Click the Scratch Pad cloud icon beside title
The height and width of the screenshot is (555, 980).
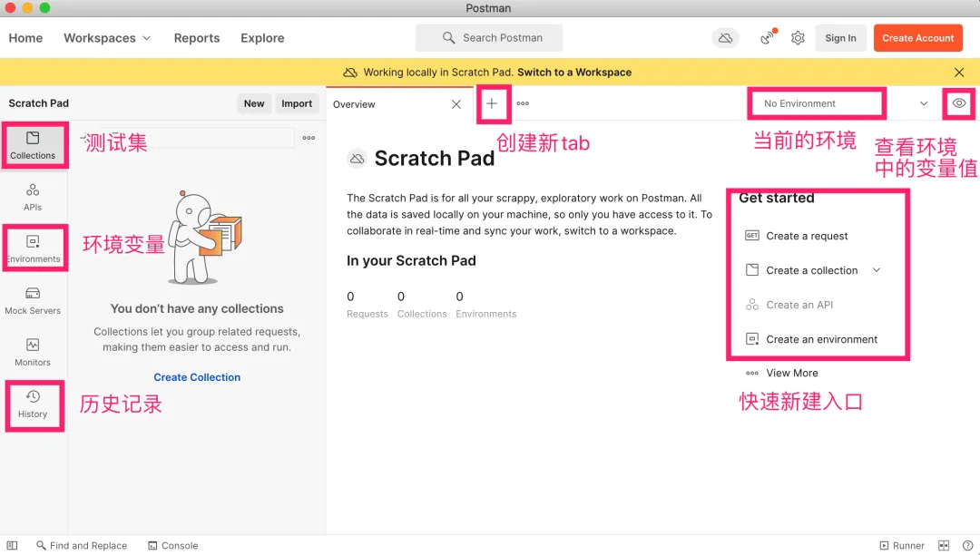click(x=357, y=159)
